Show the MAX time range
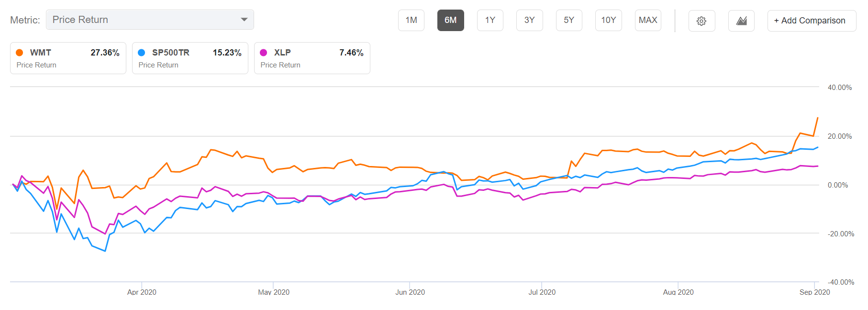868x310 pixels. pyautogui.click(x=648, y=20)
